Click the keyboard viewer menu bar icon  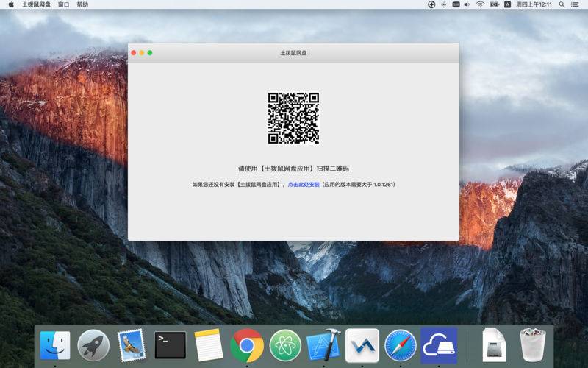(456, 4)
